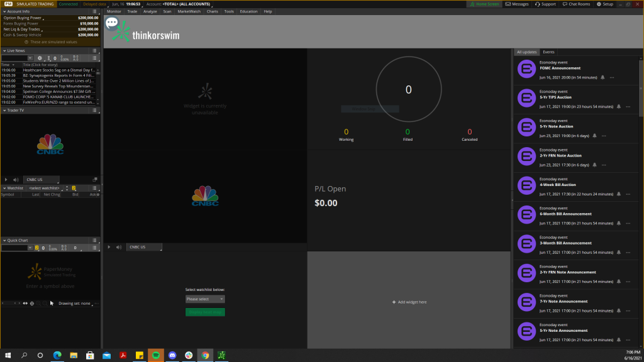The width and height of the screenshot is (644, 362).
Task: Open the crosshair pan tool in Quick Chart toolbar
Action: coord(31,304)
